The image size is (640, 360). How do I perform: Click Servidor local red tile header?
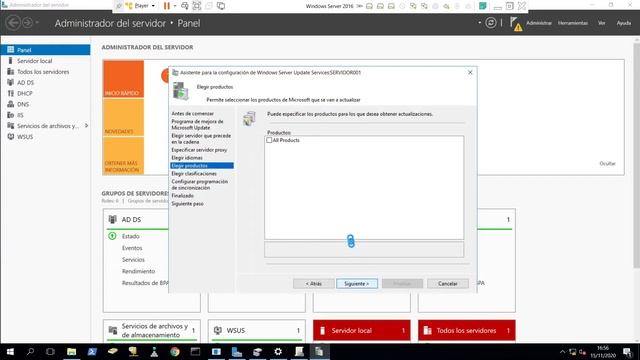click(x=362, y=330)
